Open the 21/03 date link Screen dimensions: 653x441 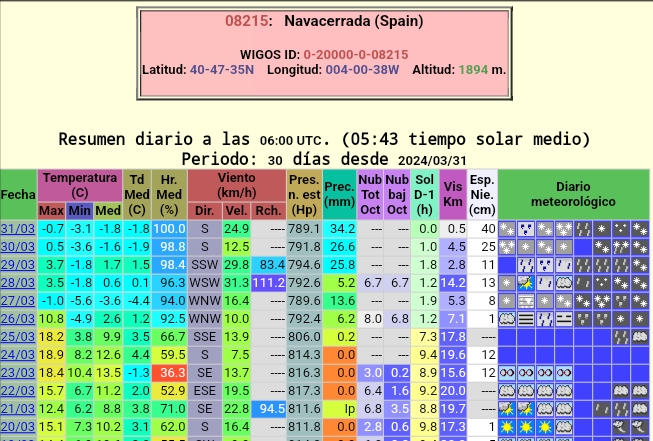coord(18,409)
